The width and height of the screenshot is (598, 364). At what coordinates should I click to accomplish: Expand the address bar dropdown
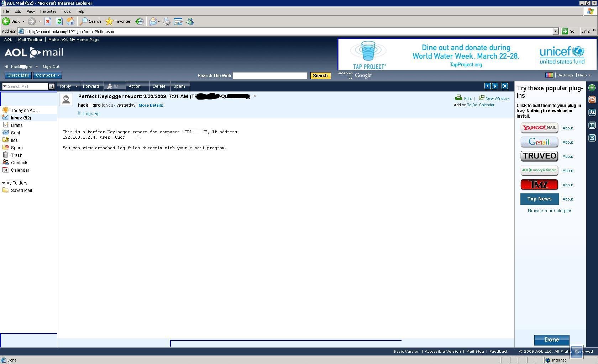pos(556,31)
